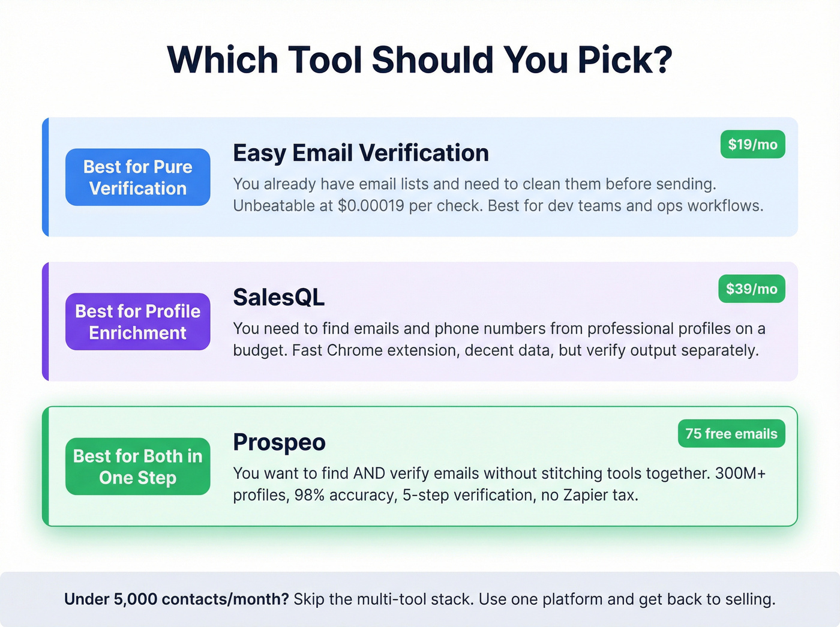The width and height of the screenshot is (840, 627).
Task: Open the Prospeo heading
Action: [x=279, y=442]
